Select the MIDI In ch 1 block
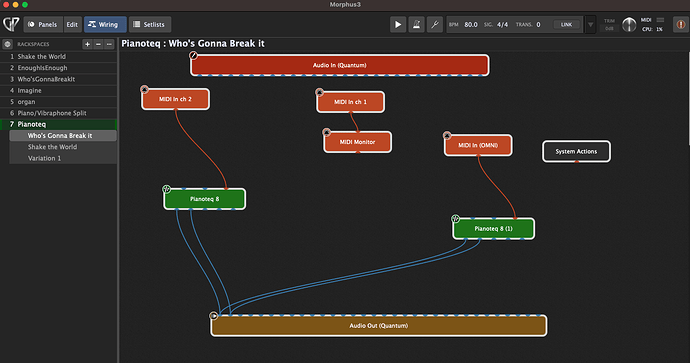The height and width of the screenshot is (363, 690). (350, 102)
